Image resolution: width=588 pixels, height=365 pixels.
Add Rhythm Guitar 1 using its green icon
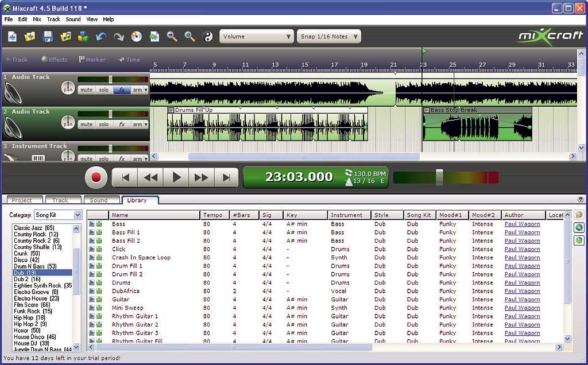tap(99, 316)
